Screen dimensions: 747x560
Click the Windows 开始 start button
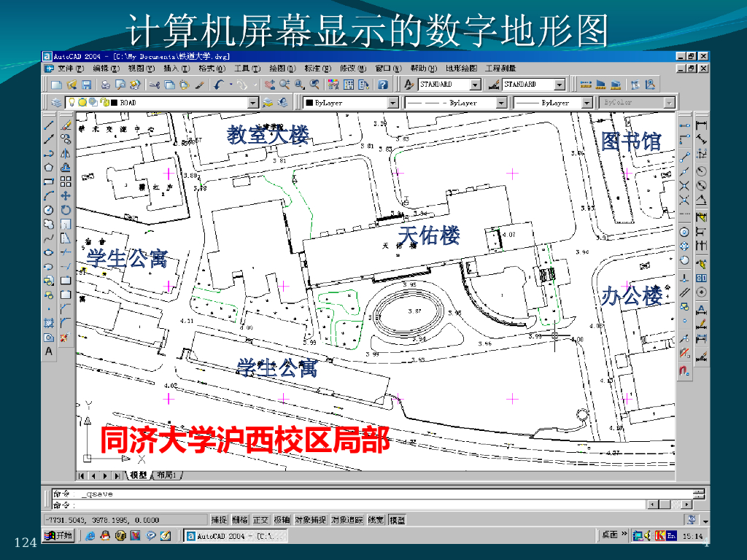click(x=58, y=536)
